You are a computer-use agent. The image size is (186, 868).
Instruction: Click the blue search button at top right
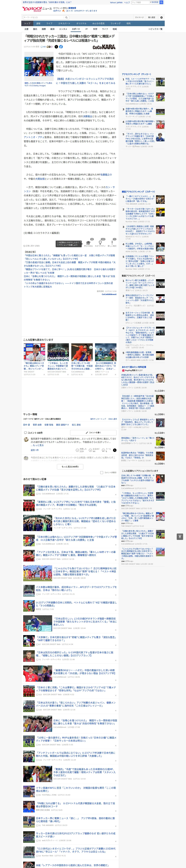click(x=161, y=2)
